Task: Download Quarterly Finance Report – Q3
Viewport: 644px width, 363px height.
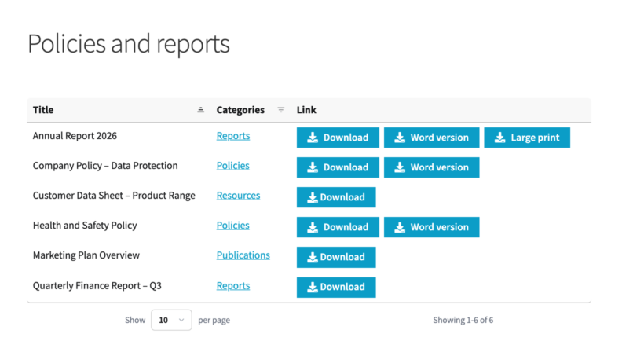Action: click(336, 287)
